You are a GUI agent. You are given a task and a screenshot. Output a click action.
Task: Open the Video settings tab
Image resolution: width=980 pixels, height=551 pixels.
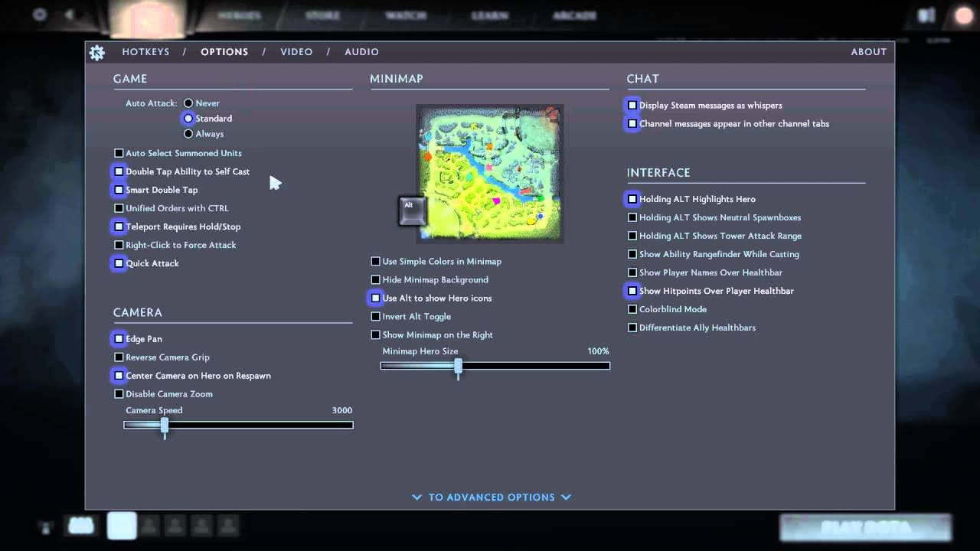coord(296,52)
